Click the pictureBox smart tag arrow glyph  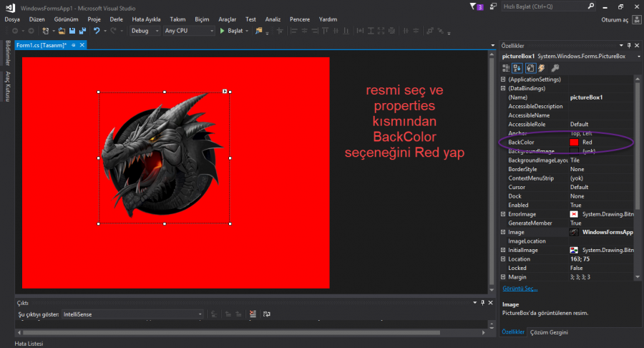[225, 91]
